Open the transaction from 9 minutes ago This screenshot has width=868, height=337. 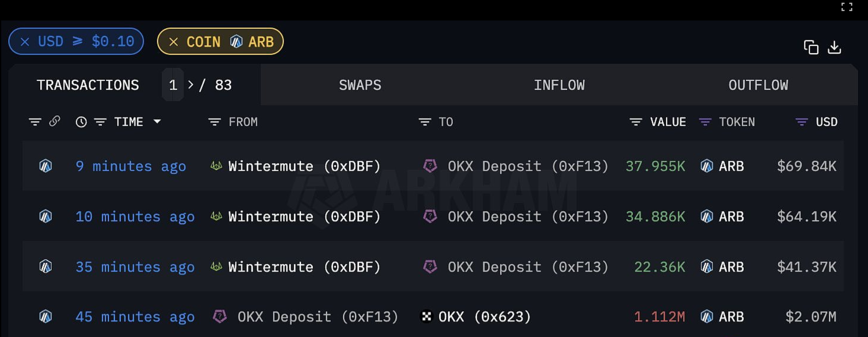[x=131, y=166]
